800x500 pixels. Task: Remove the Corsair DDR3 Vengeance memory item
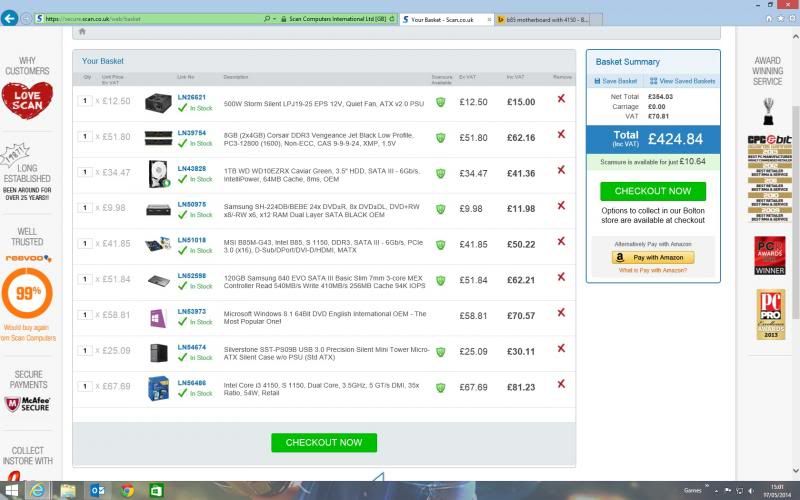[561, 134]
